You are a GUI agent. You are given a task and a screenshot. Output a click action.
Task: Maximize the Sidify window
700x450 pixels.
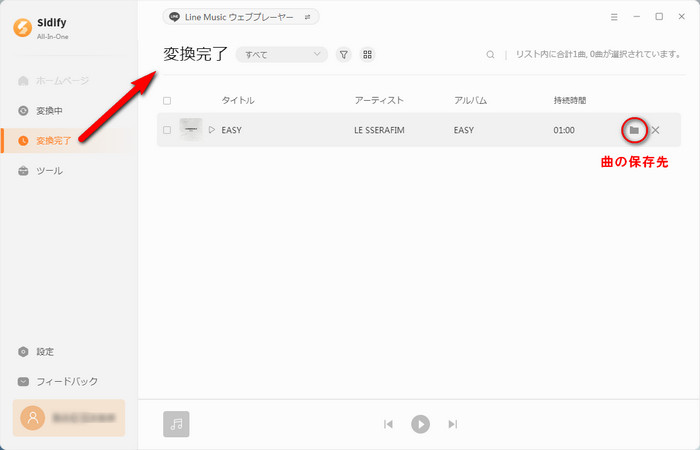pyautogui.click(x=659, y=17)
